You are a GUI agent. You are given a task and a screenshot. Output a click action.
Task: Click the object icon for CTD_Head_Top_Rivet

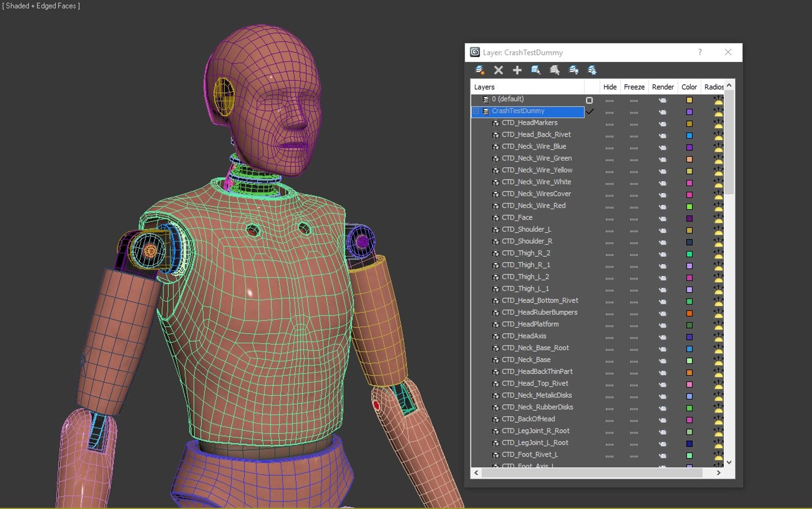pos(495,384)
